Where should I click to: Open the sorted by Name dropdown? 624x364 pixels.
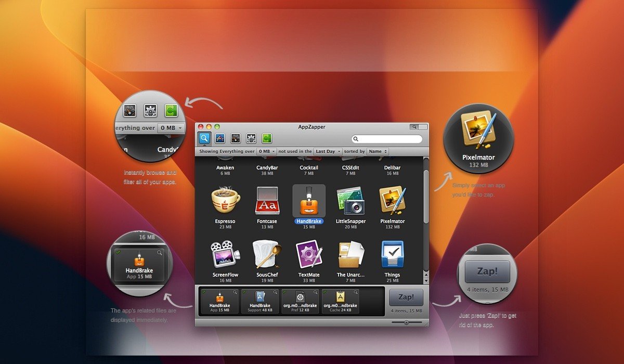pos(378,151)
